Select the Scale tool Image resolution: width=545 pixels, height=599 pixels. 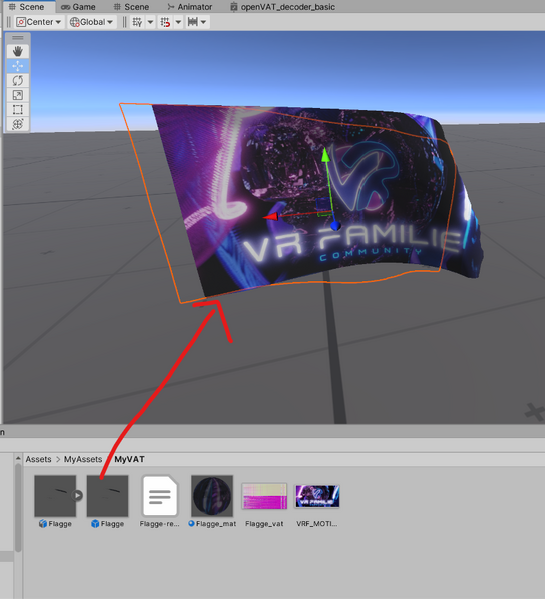click(x=18, y=95)
